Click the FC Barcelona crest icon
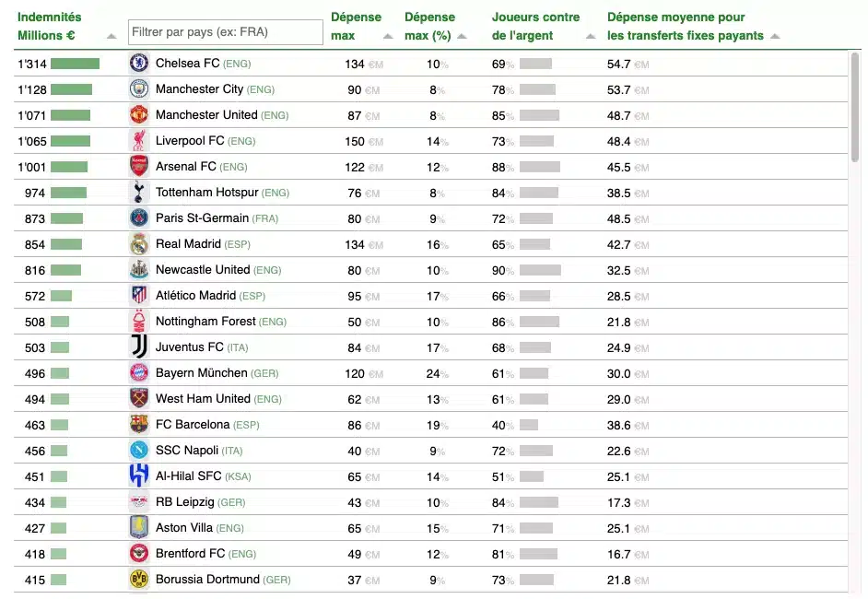Viewport: 868px width, 599px height. coord(139,425)
